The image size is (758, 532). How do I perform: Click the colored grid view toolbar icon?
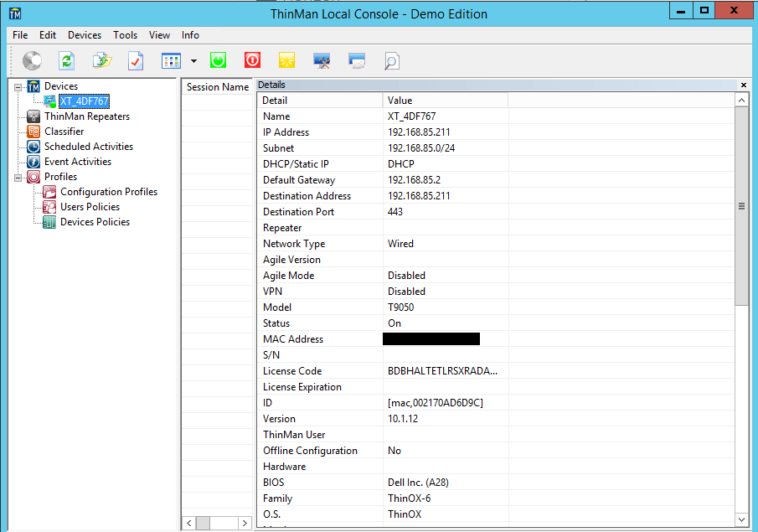[x=171, y=61]
